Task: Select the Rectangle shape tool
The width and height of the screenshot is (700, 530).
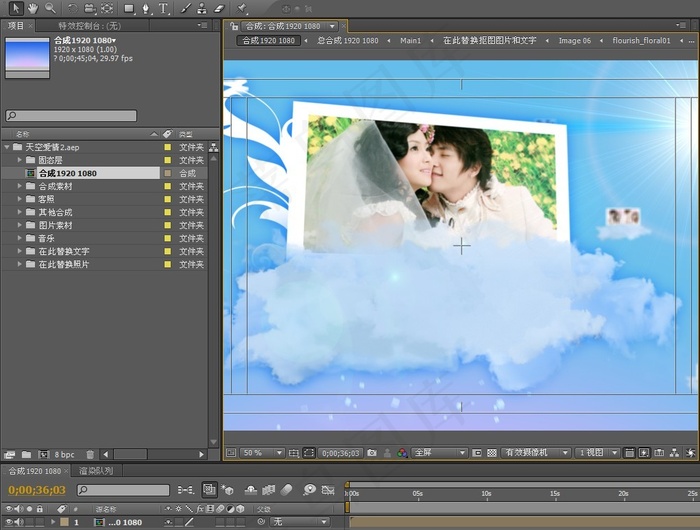Action: [129, 8]
